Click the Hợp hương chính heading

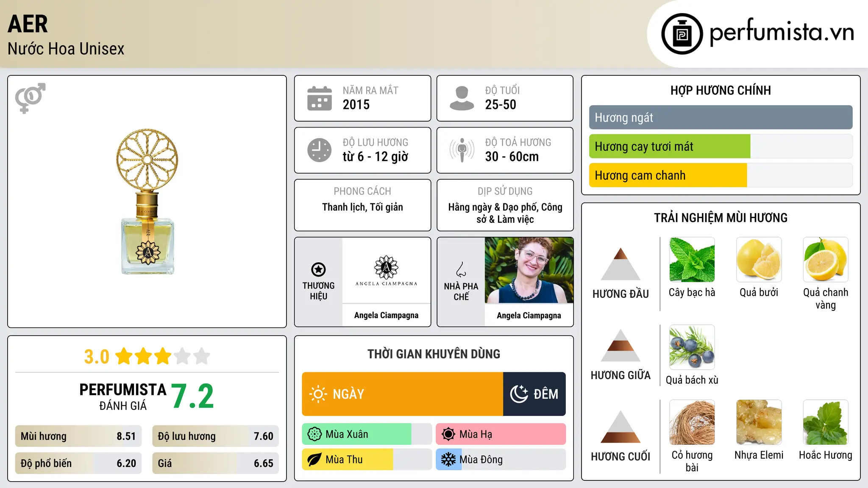pyautogui.click(x=721, y=90)
